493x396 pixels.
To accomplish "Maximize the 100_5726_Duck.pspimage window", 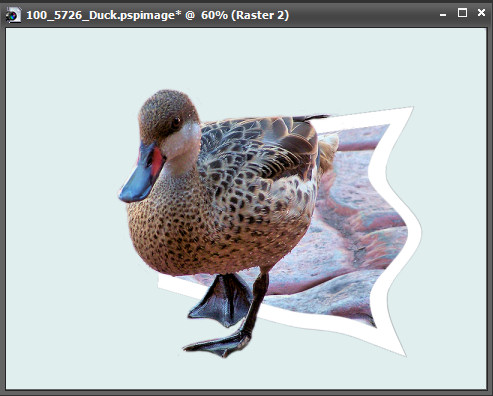I will coord(462,13).
